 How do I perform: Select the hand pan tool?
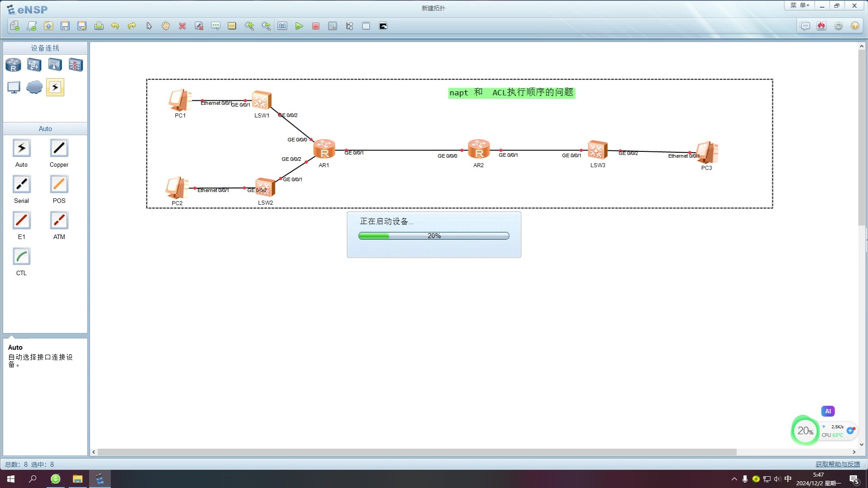tap(165, 26)
